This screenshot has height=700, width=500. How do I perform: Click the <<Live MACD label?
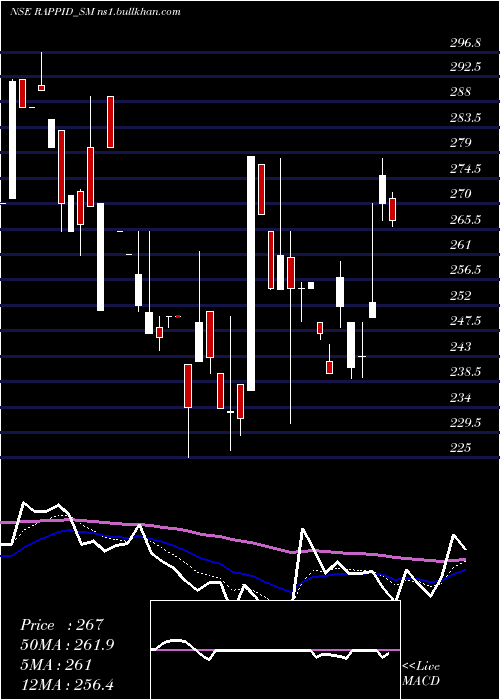click(421, 674)
